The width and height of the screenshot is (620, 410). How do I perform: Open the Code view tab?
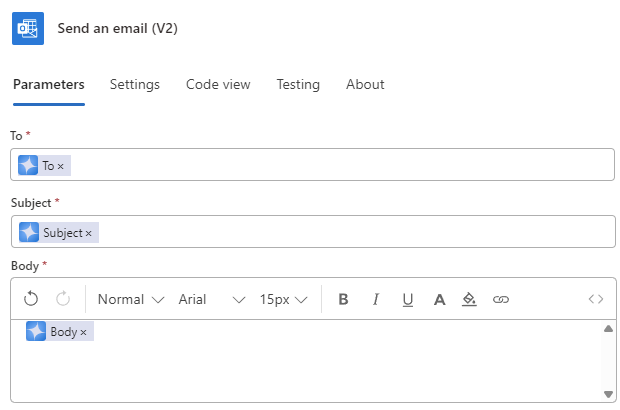(218, 85)
